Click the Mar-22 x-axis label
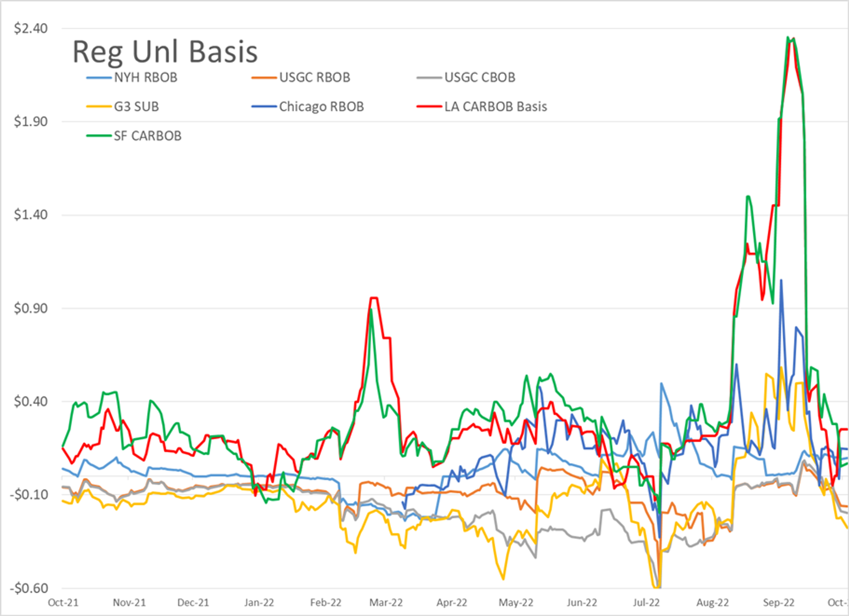The image size is (849, 616). click(x=386, y=603)
